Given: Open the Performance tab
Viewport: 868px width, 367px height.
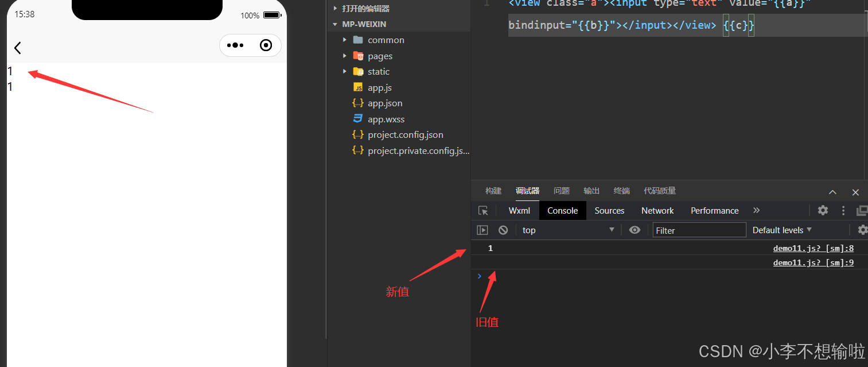Looking at the screenshot, I should click(715, 210).
